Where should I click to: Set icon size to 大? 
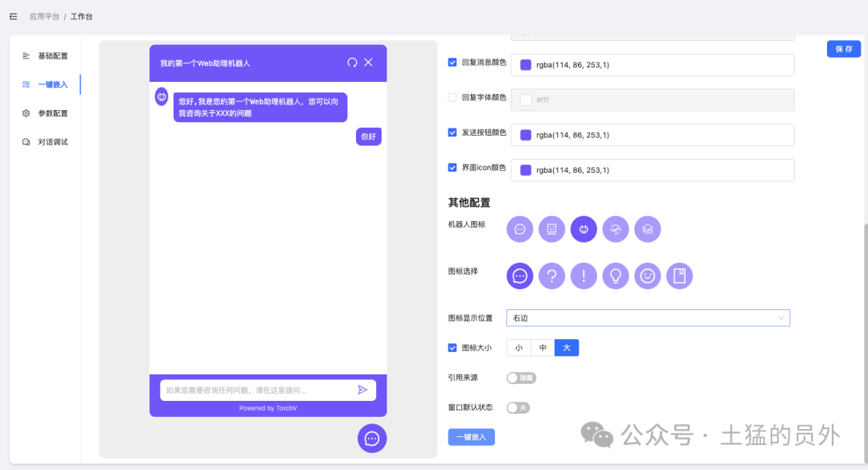tap(567, 348)
